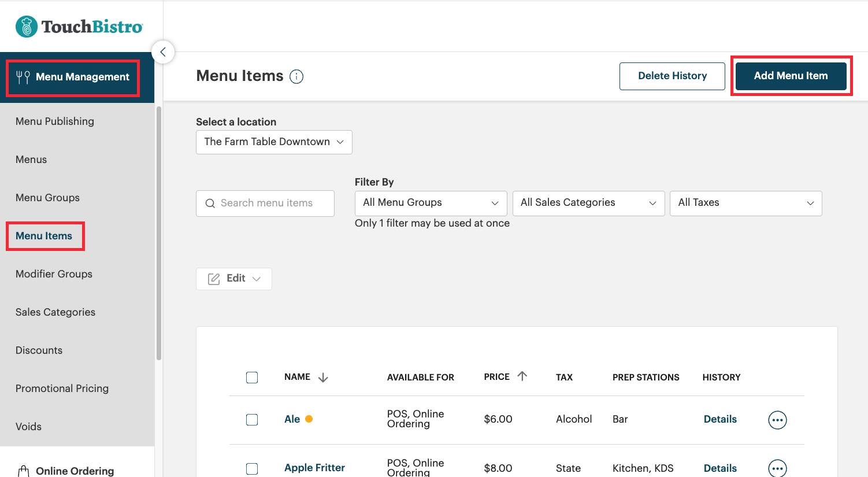868x477 pixels.
Task: Open the All Taxes dropdown
Action: coord(745,203)
